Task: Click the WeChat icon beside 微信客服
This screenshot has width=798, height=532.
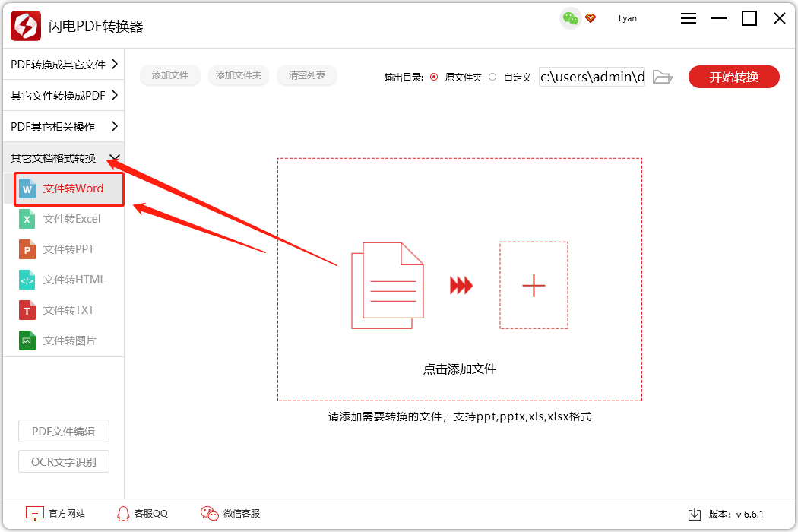Action: tap(209, 514)
